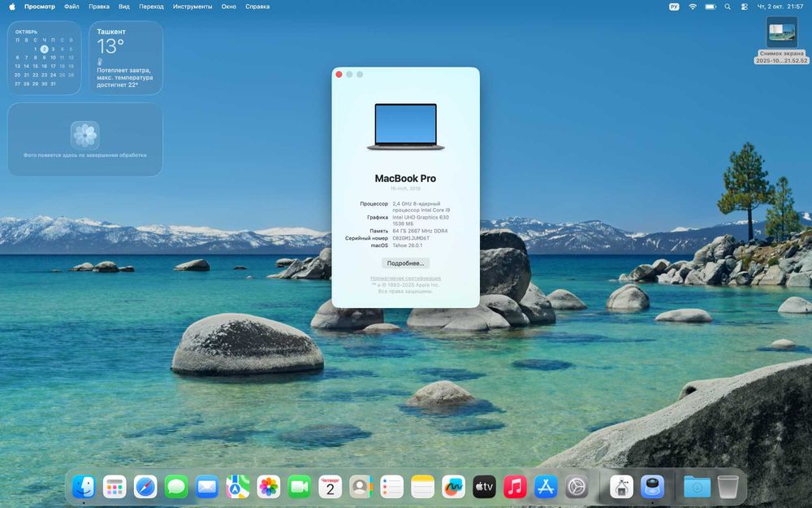
Task: Click the Память label
Action: tap(378, 231)
